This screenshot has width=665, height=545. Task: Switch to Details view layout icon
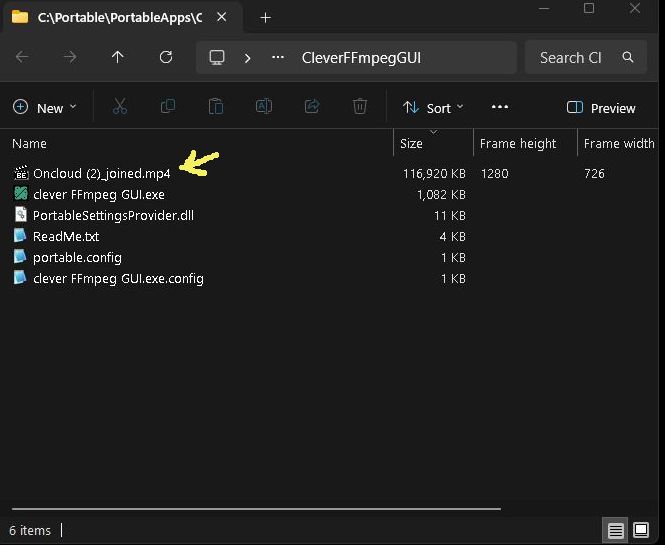pos(615,530)
